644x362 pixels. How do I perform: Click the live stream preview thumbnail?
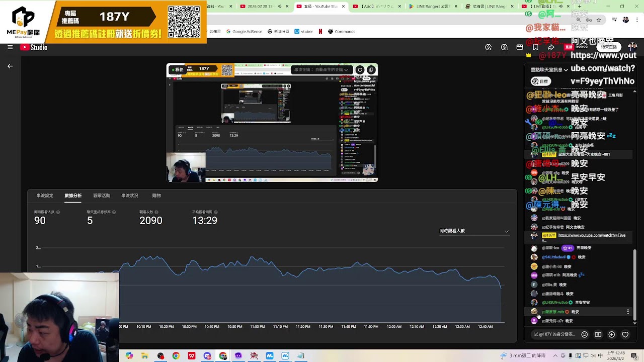272,123
